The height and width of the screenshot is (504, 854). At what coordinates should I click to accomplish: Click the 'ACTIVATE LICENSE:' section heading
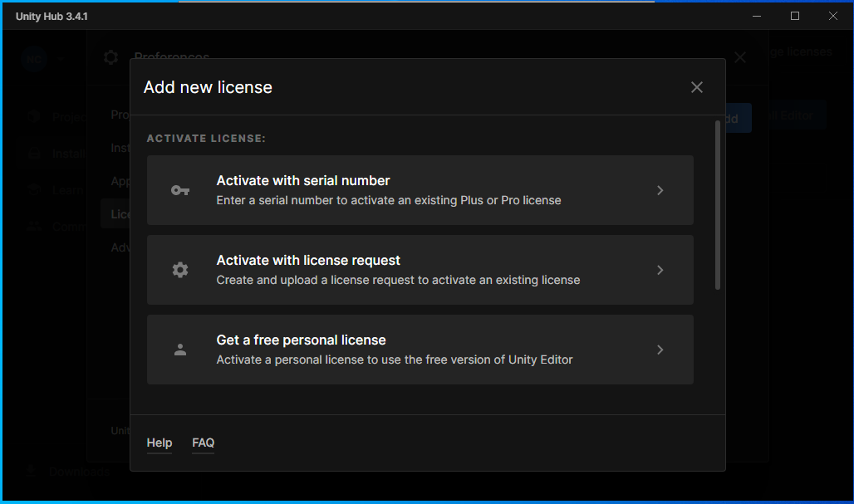pos(206,139)
